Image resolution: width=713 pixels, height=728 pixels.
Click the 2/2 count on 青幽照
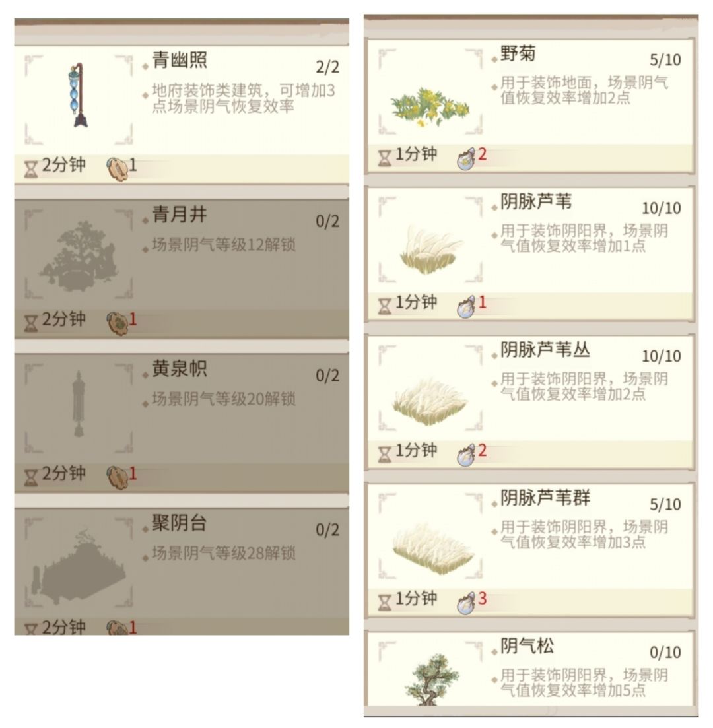point(327,67)
